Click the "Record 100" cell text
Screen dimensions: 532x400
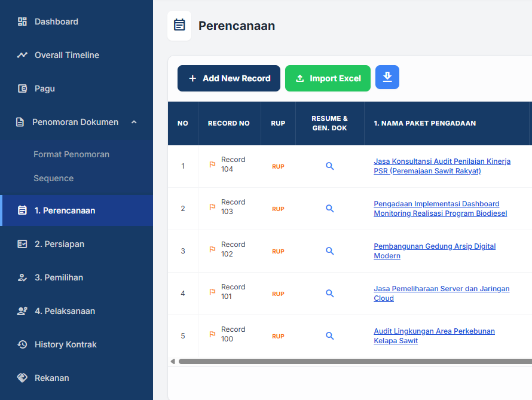pyautogui.click(x=233, y=334)
